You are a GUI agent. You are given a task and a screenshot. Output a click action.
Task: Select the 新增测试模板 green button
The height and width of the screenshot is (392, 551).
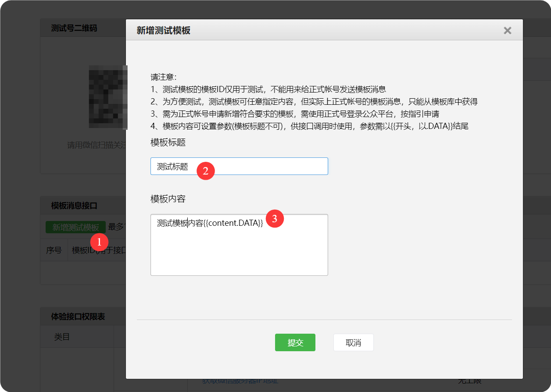[75, 227]
